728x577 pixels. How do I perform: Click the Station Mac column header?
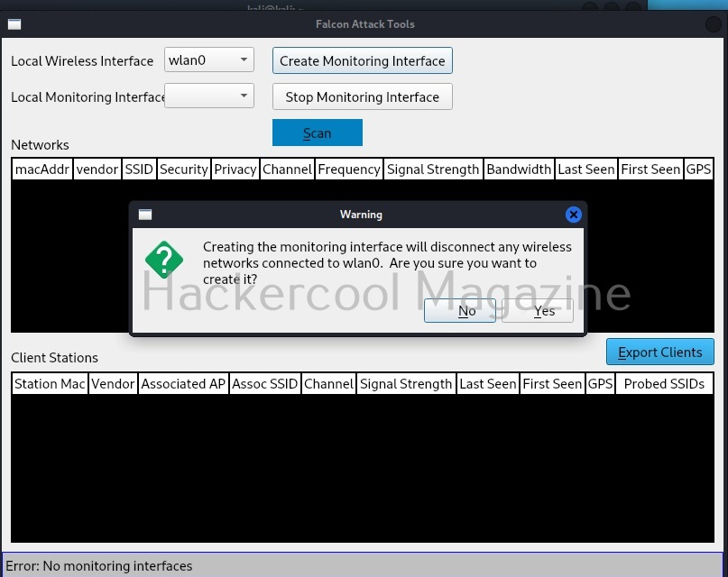pos(50,383)
